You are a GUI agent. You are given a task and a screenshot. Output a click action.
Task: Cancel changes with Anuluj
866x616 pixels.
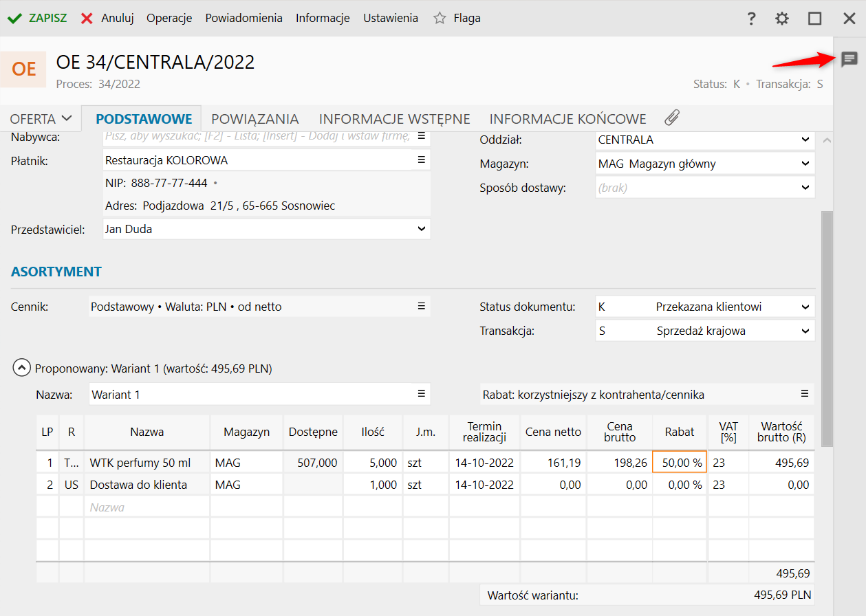[108, 19]
